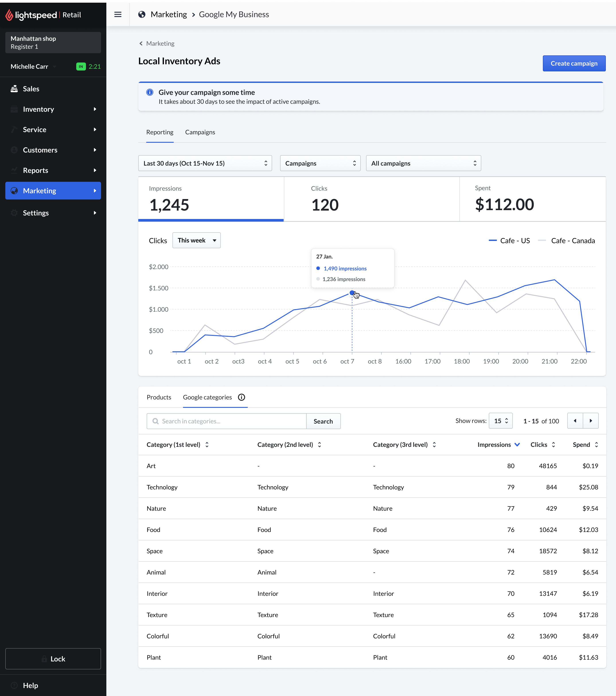Click the Settings gear icon
The image size is (616, 696).
point(14,213)
